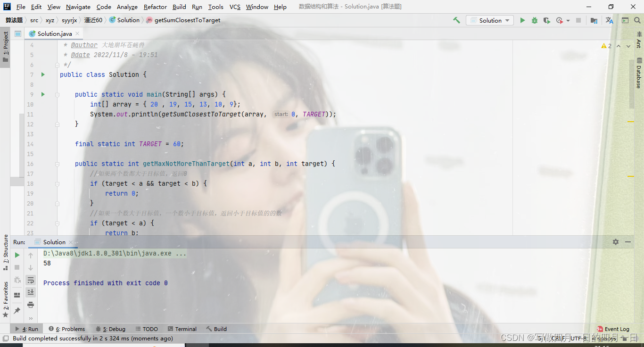Viewport: 644px width, 347px height.
Task: Click the Run panel's grayed bug-and-gear icon
Action: point(17,280)
